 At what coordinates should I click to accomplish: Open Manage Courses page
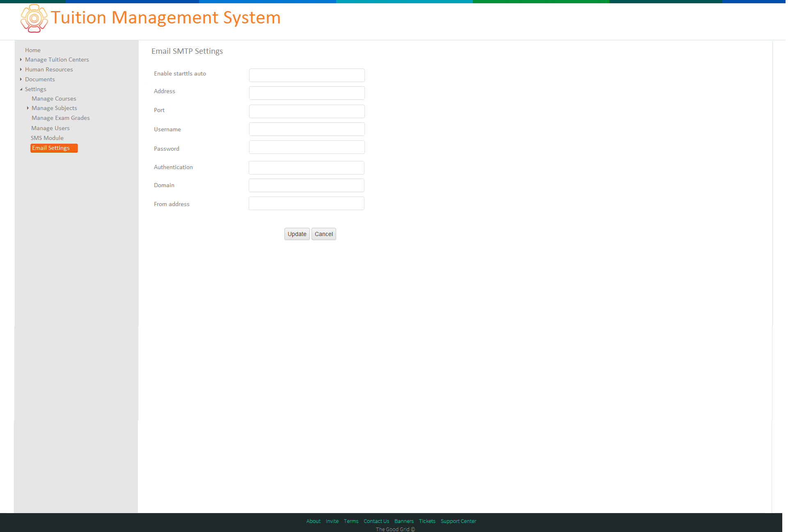pos(54,99)
